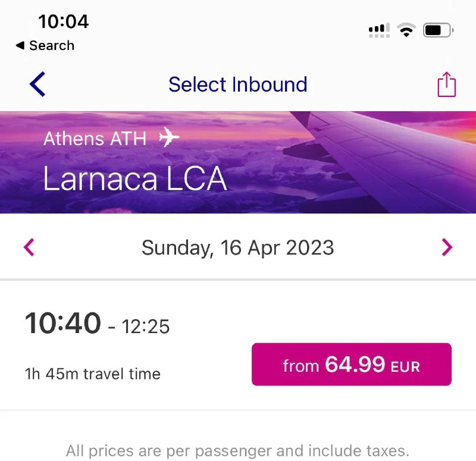Return to Search via status bar link
This screenshot has height=461, width=476.
pos(45,46)
